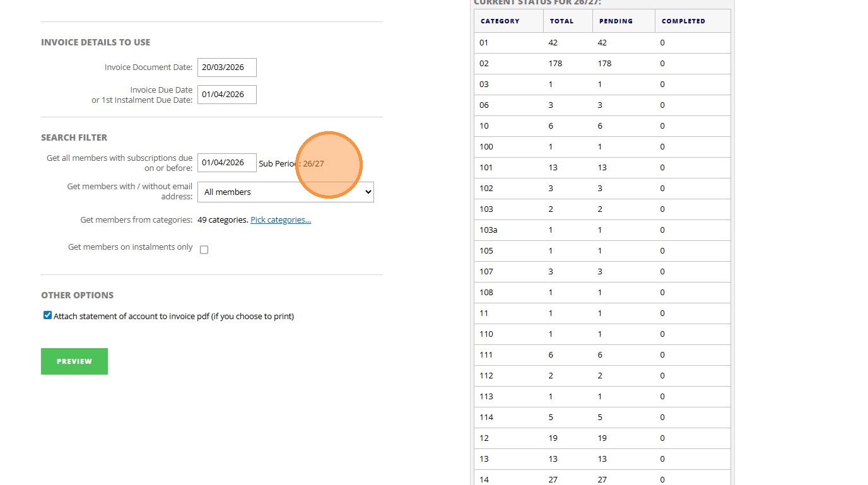Viewport: 868px width, 485px height.
Task: Select the Pending column header
Action: coord(616,21)
